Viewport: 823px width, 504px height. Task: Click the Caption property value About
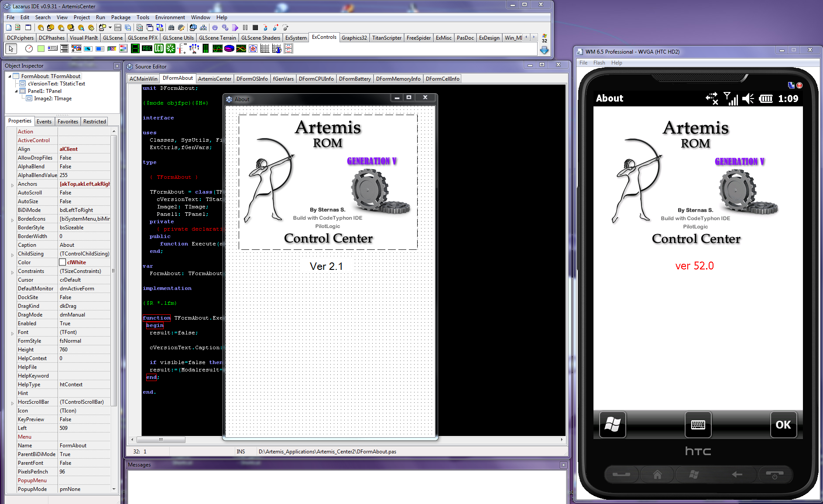[x=84, y=245]
